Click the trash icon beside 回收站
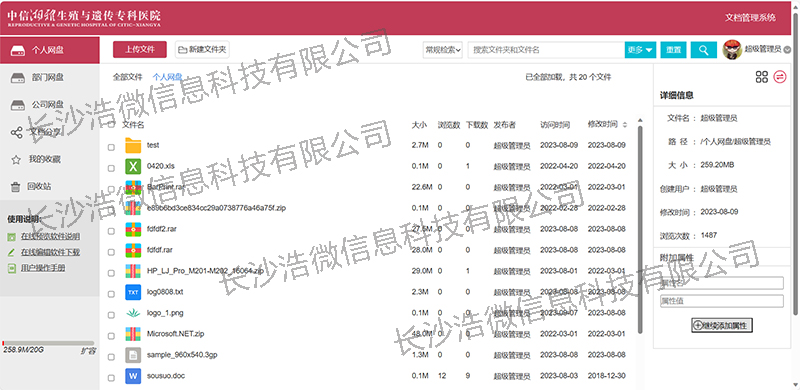This screenshot has height=390, width=800. (x=16, y=187)
